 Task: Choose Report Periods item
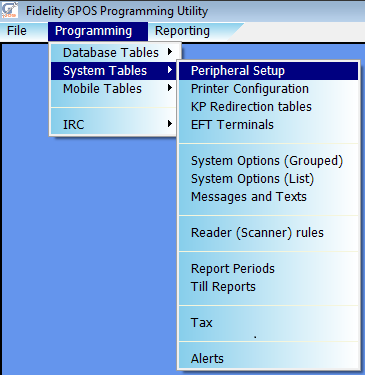click(269, 269)
